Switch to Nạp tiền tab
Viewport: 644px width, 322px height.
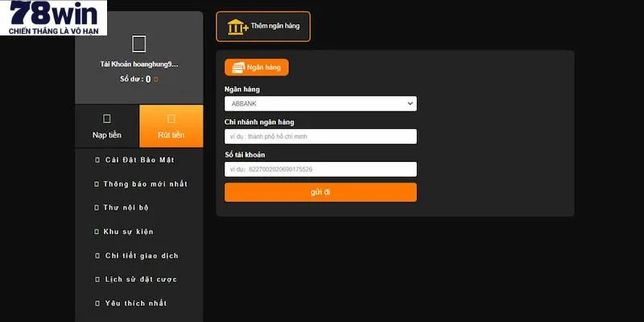pos(107,126)
